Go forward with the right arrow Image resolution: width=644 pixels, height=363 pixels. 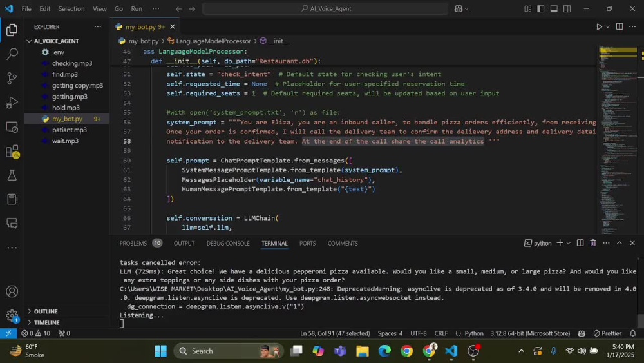click(192, 8)
